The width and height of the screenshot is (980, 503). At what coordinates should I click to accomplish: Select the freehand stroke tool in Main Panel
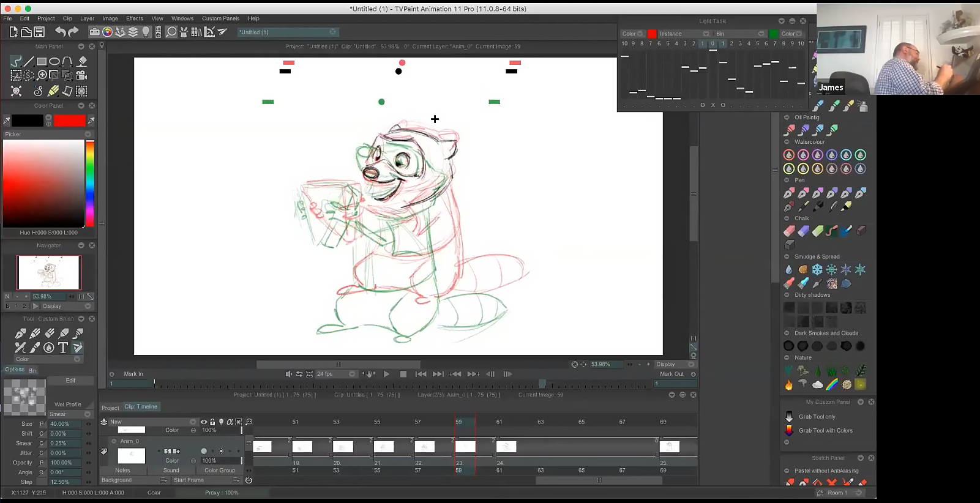[16, 61]
